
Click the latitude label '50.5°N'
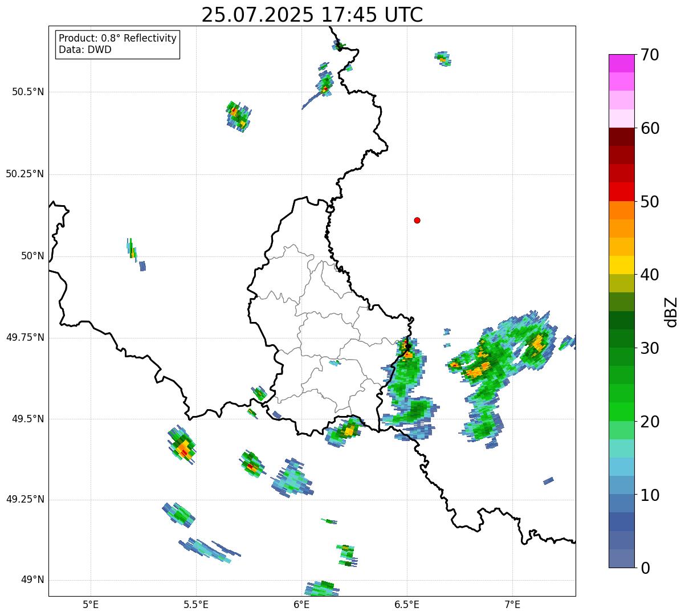27,92
